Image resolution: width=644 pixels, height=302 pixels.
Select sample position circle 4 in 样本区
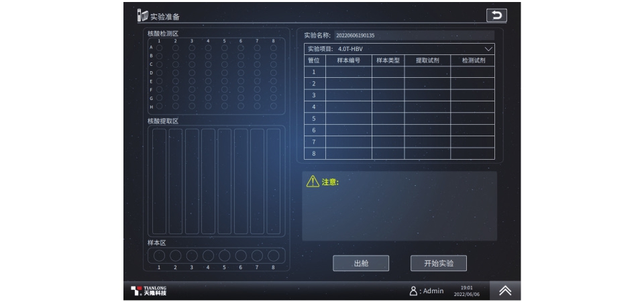pyautogui.click(x=208, y=255)
